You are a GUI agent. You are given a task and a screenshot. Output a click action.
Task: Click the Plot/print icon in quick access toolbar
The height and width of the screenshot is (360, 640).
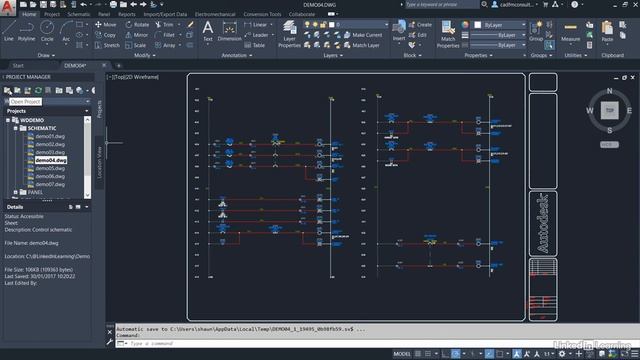point(113,4)
